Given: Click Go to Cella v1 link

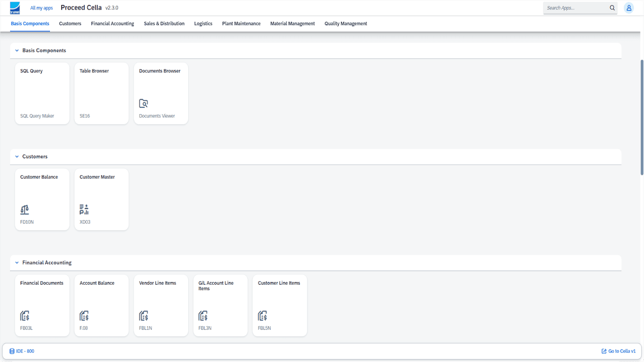Looking at the screenshot, I should point(618,351).
